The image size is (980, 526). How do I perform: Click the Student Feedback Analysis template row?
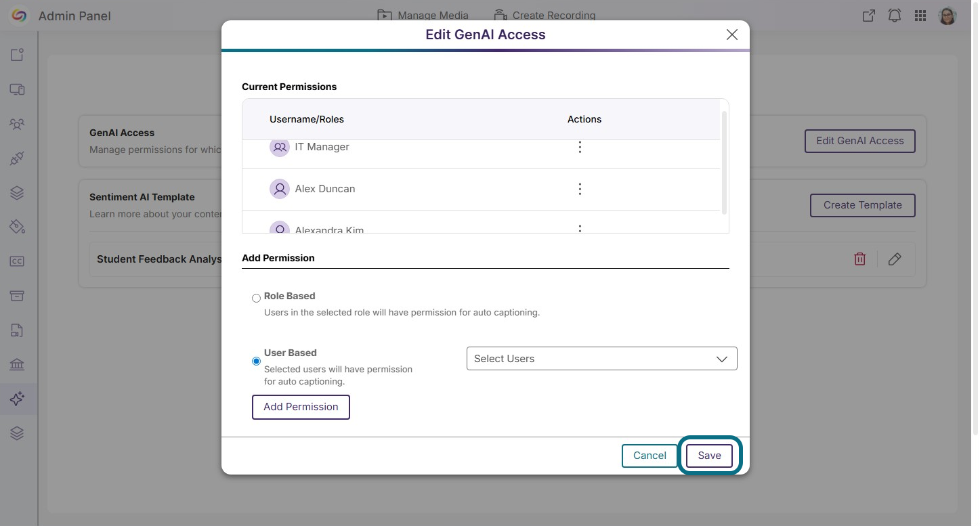click(x=502, y=259)
